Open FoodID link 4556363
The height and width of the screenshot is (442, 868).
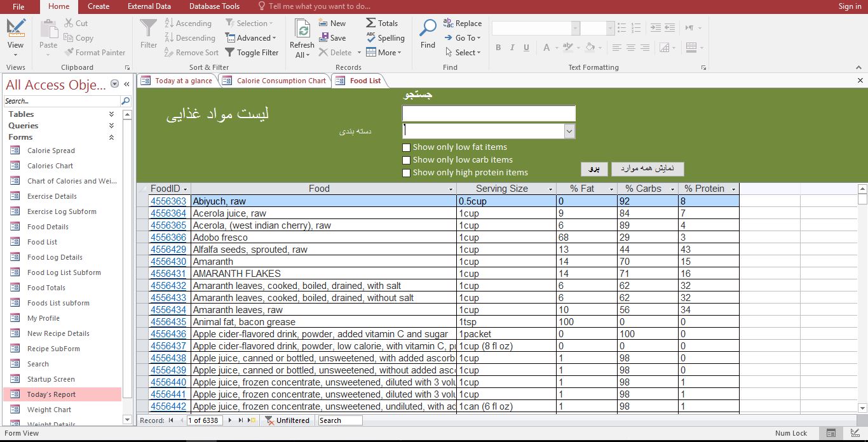(x=168, y=201)
